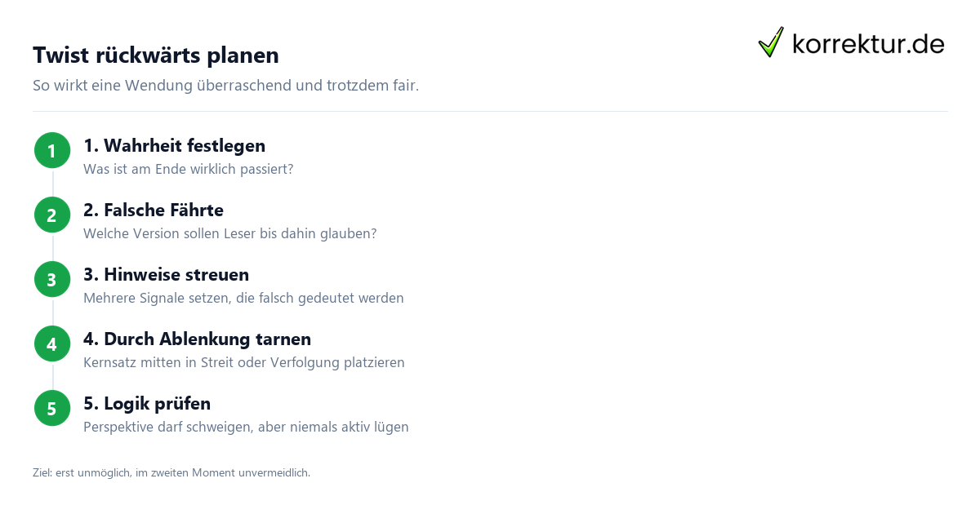
Task: Select the 'Welche Version sollen Leser' description
Action: click(x=230, y=234)
